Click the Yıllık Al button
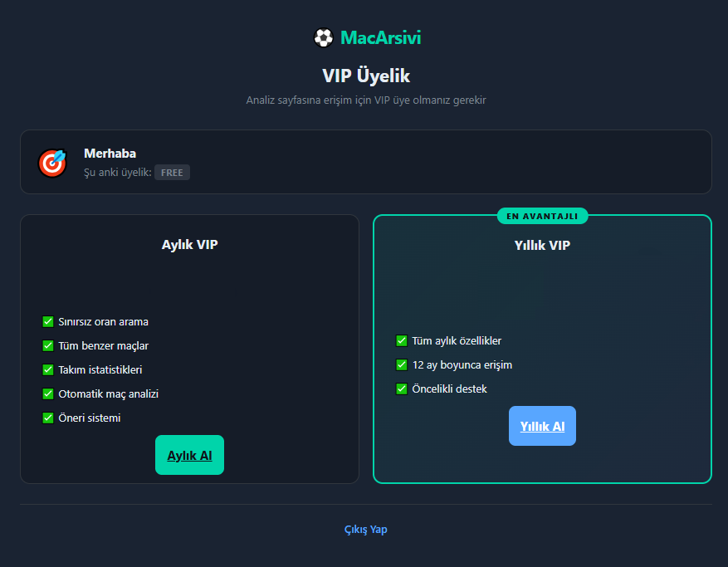 pos(542,426)
